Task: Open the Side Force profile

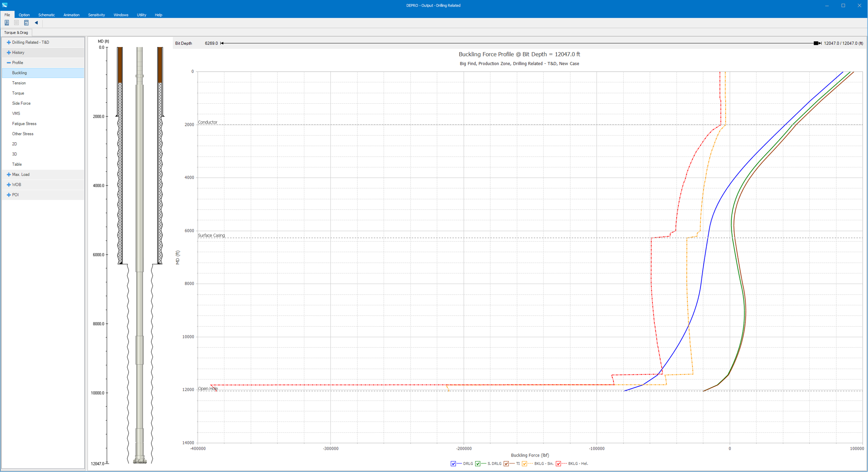Action: 21,103
